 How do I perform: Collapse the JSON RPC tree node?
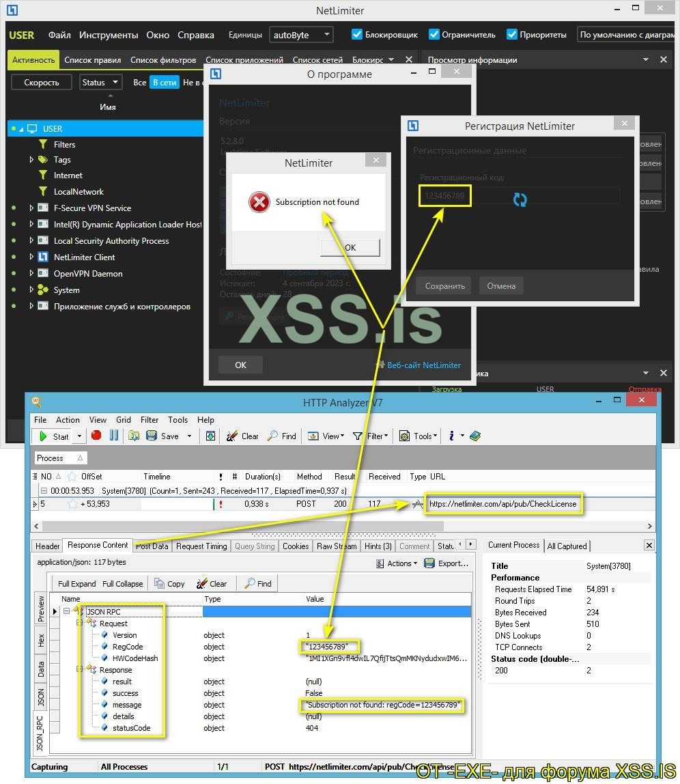(x=66, y=611)
